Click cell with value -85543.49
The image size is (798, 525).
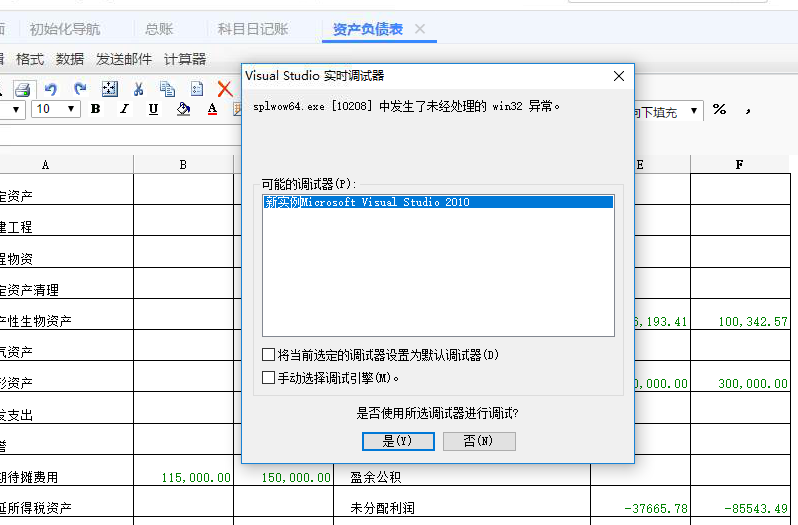coord(740,501)
